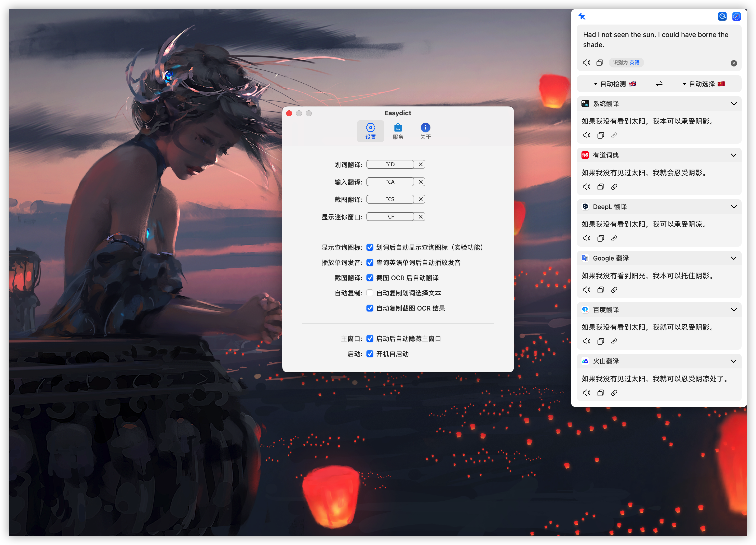Screen dimensions: 756x545
Task: Click the pin window icon
Action: pyautogui.click(x=582, y=16)
